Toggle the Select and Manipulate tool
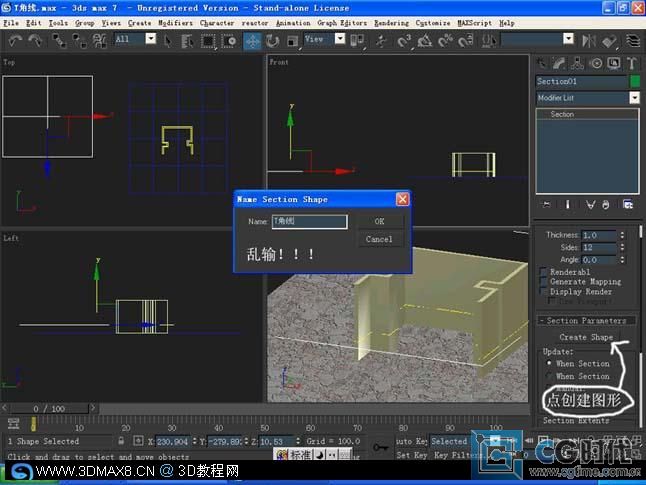This screenshot has height=485, width=646. [x=381, y=41]
